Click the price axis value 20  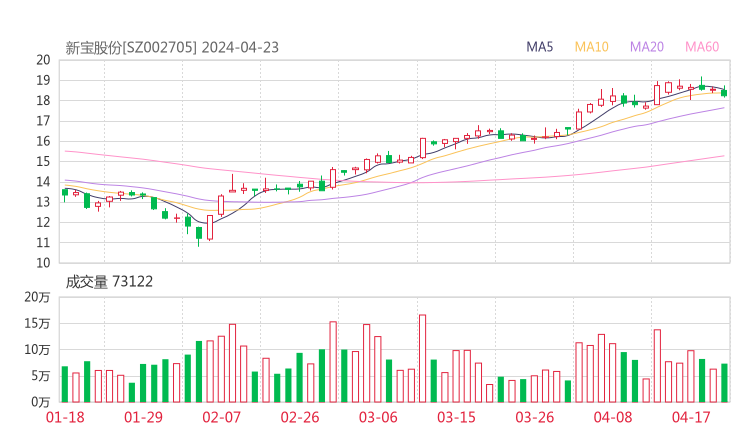point(43,60)
